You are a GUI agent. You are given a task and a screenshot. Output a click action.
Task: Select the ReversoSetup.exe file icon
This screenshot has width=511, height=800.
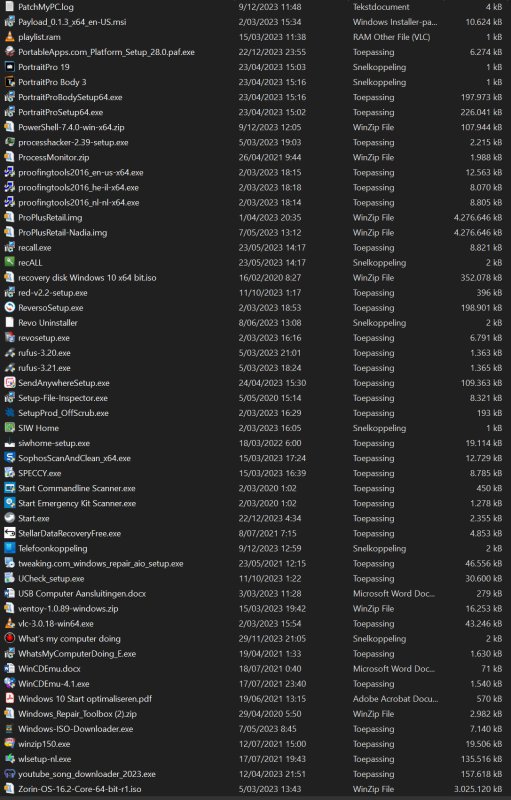pyautogui.click(x=9, y=307)
